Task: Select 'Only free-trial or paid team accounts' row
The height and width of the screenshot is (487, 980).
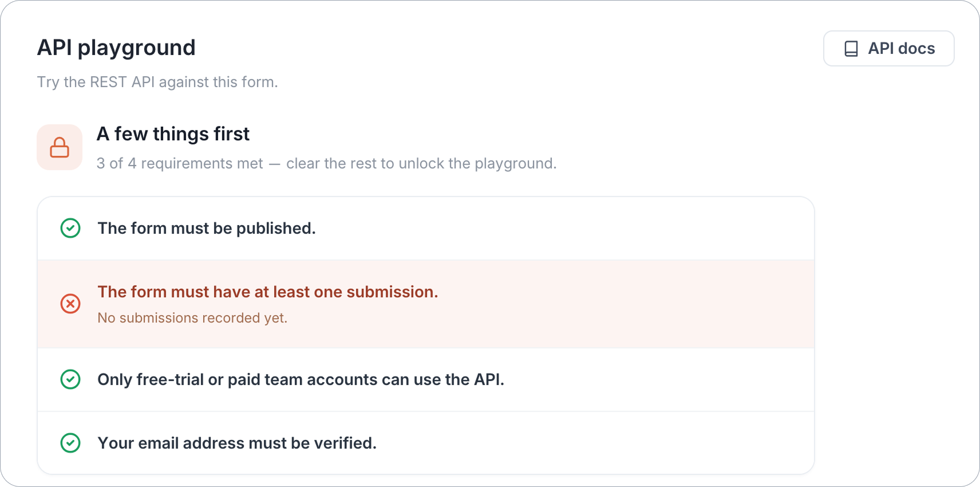Action: coord(426,380)
